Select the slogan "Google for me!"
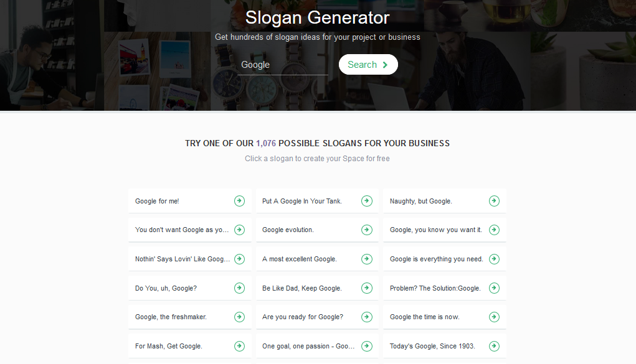Viewport: 636px width, 364px height. click(x=190, y=200)
